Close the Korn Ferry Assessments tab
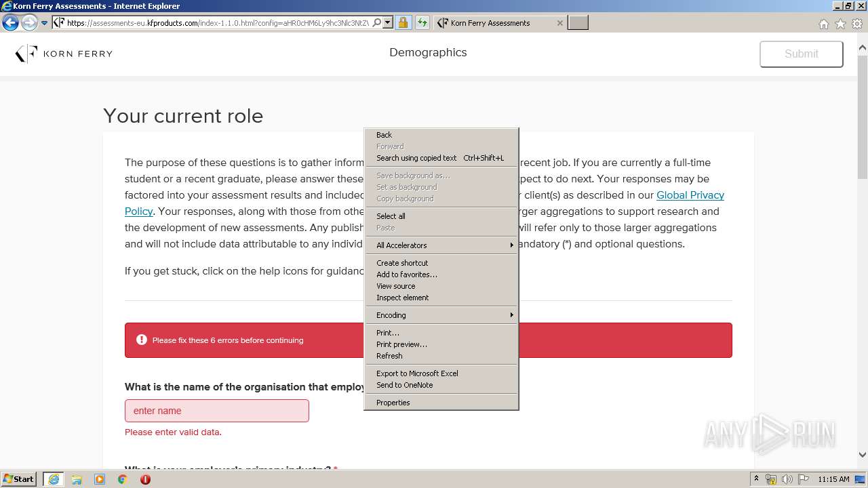The height and width of the screenshot is (488, 868). [x=559, y=22]
